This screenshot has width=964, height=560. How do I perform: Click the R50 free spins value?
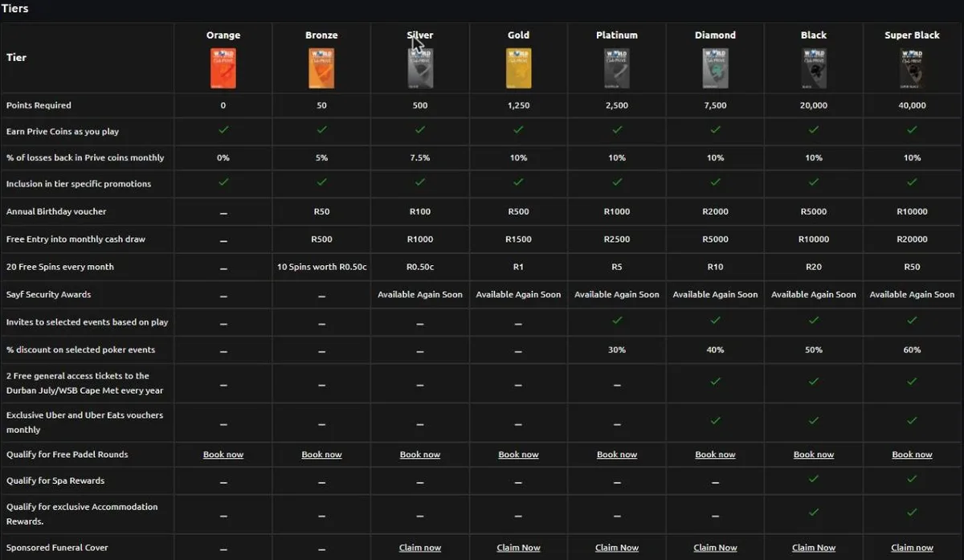[x=912, y=267]
